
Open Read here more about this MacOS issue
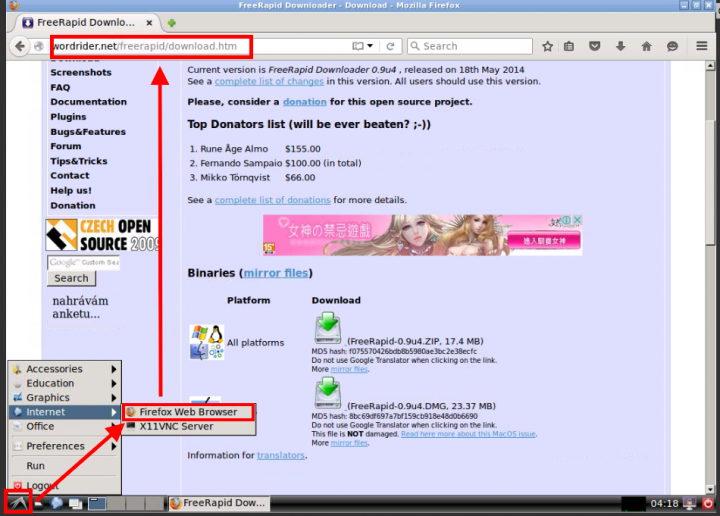pos(468,434)
